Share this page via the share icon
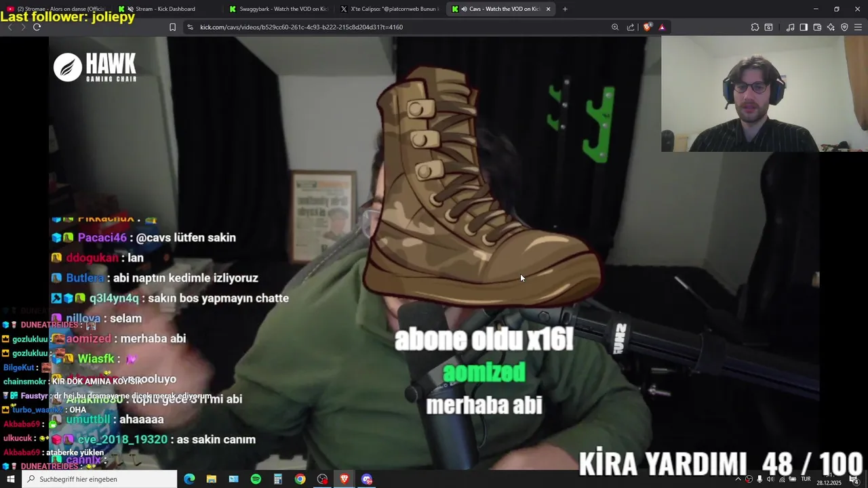 (631, 27)
